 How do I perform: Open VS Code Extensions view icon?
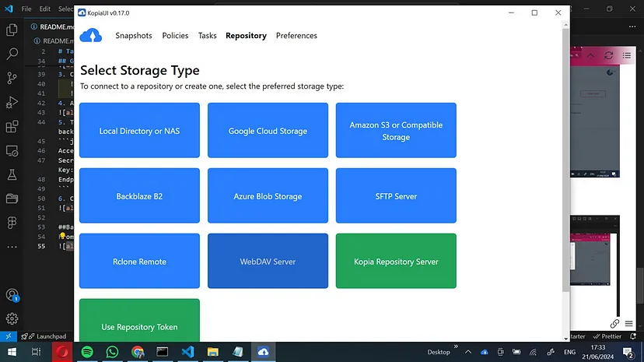12,126
